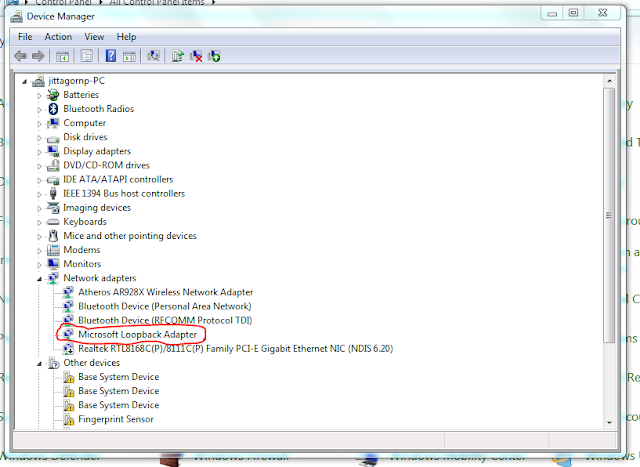
Task: Toggle the console tree toolbar icon
Action: pyautogui.click(x=62, y=56)
